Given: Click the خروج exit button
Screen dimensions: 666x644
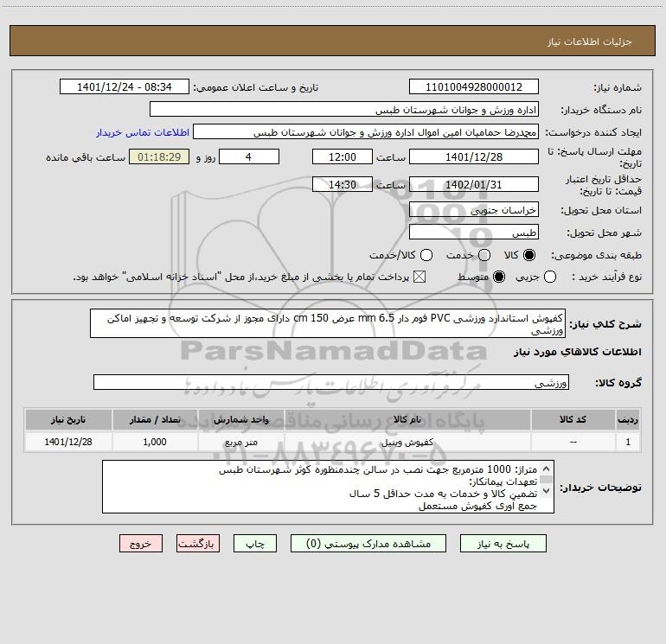Looking at the screenshot, I should pos(141,544).
